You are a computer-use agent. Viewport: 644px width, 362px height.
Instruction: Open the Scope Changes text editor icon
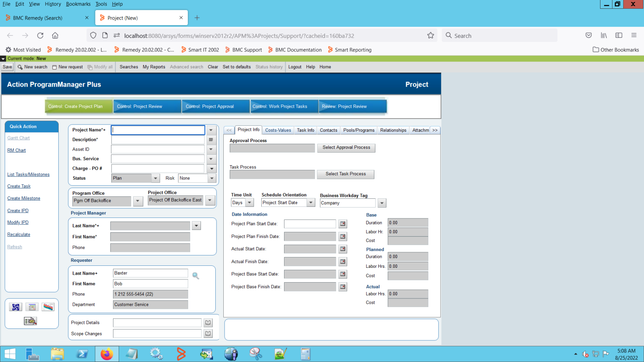(208, 333)
